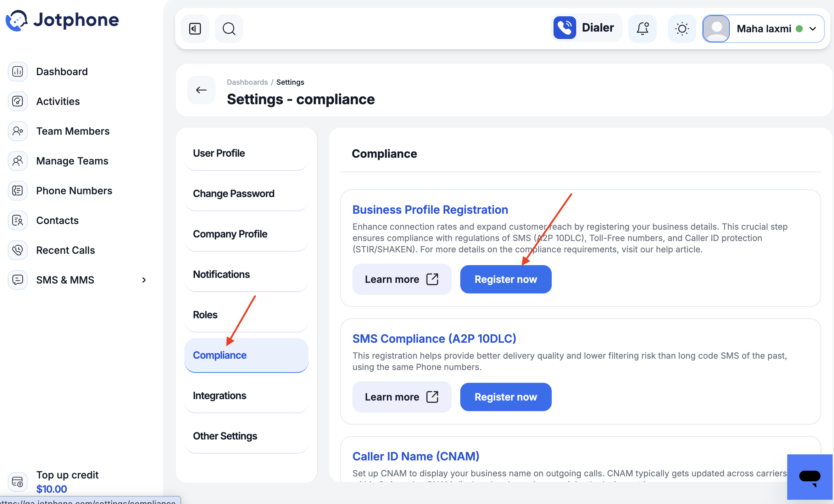Click the Settings breadcrumb
834x504 pixels.
[290, 82]
